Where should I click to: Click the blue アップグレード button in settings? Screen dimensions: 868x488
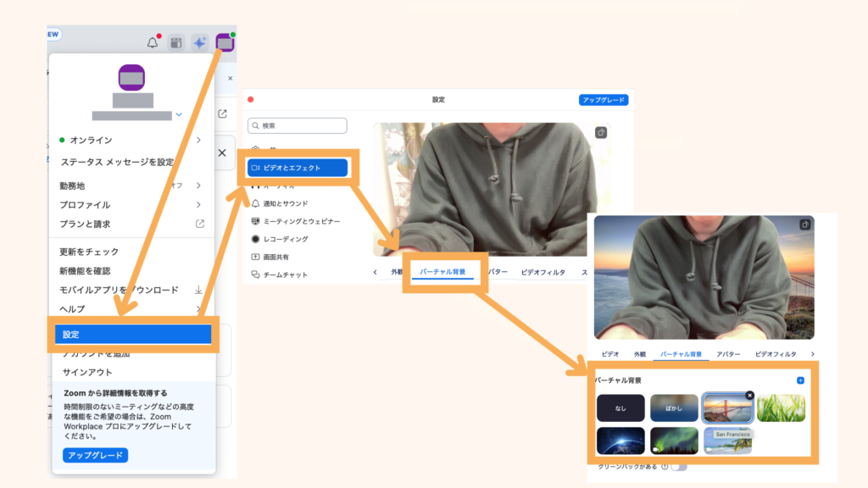point(604,100)
